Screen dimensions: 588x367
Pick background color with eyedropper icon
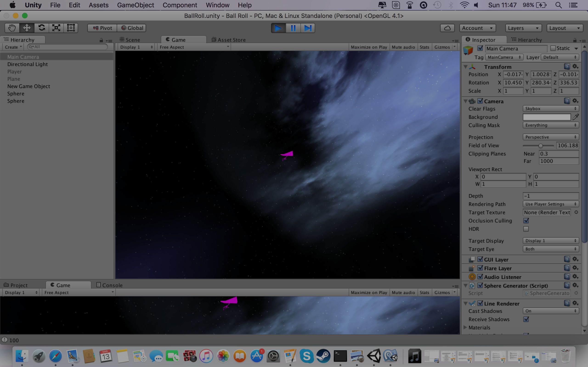pyautogui.click(x=576, y=117)
